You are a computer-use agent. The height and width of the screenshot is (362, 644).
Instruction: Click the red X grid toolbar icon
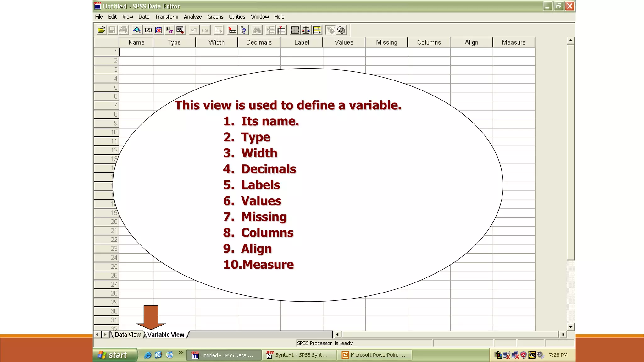tap(158, 30)
